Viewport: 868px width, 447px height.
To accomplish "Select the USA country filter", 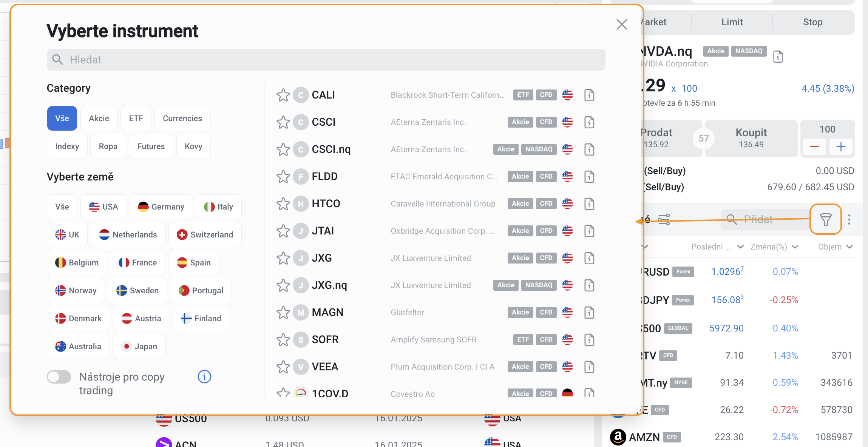I will 103,207.
